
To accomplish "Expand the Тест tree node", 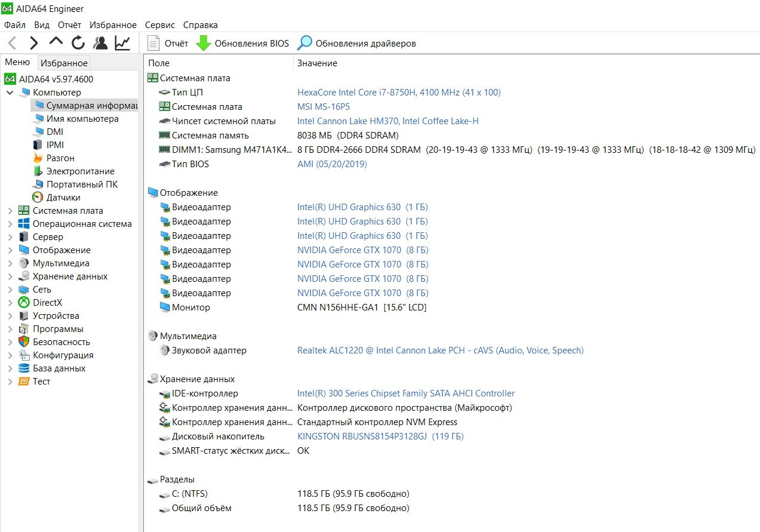I will [10, 382].
